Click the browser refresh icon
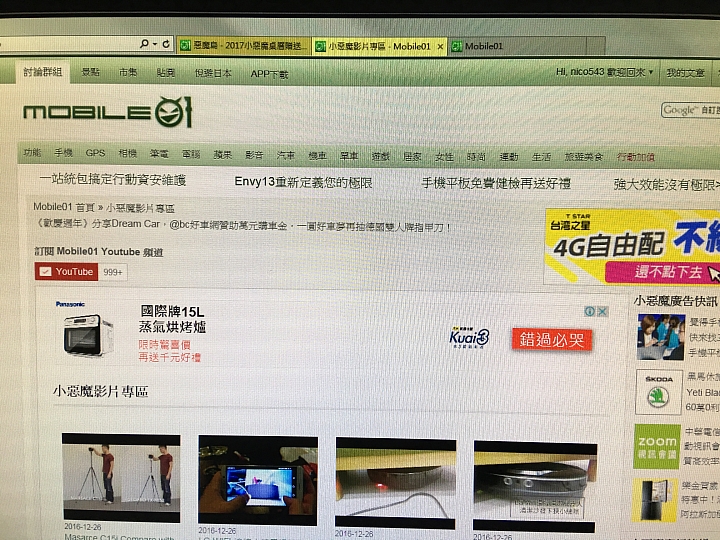 pos(166,44)
